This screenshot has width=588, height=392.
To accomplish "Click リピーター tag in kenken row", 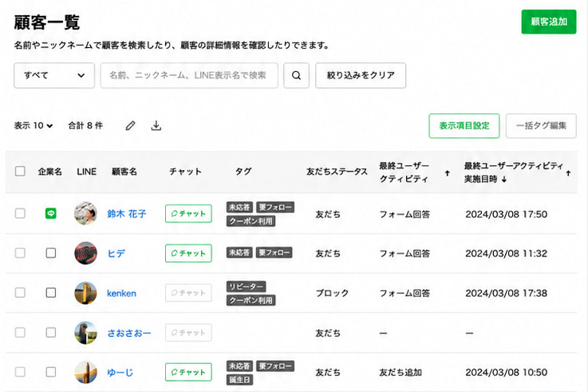I will pos(247,287).
